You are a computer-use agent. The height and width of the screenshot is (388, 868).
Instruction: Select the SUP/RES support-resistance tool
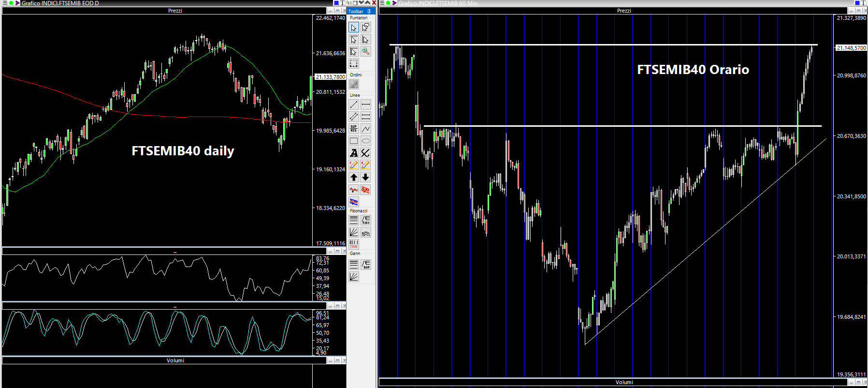pyautogui.click(x=354, y=129)
